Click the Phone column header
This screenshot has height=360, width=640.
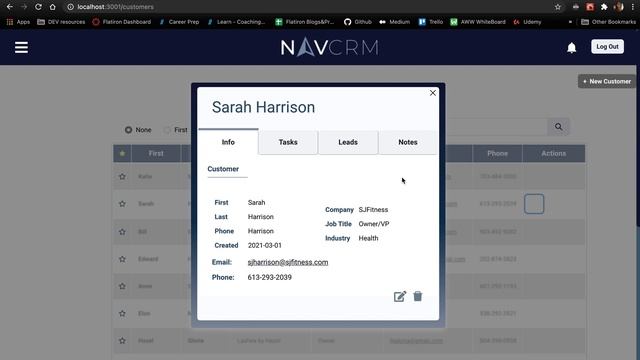pos(498,153)
